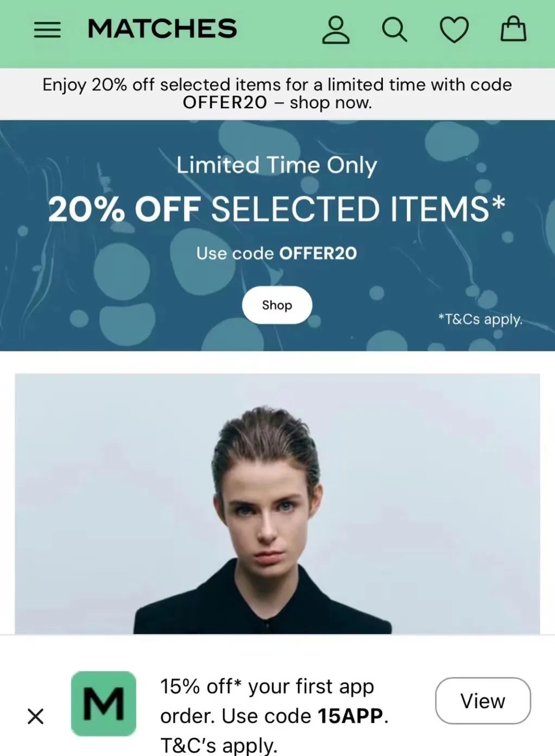Screen dimensions: 555x756
Task: View wishlist via the heart icon
Action: click(x=454, y=29)
